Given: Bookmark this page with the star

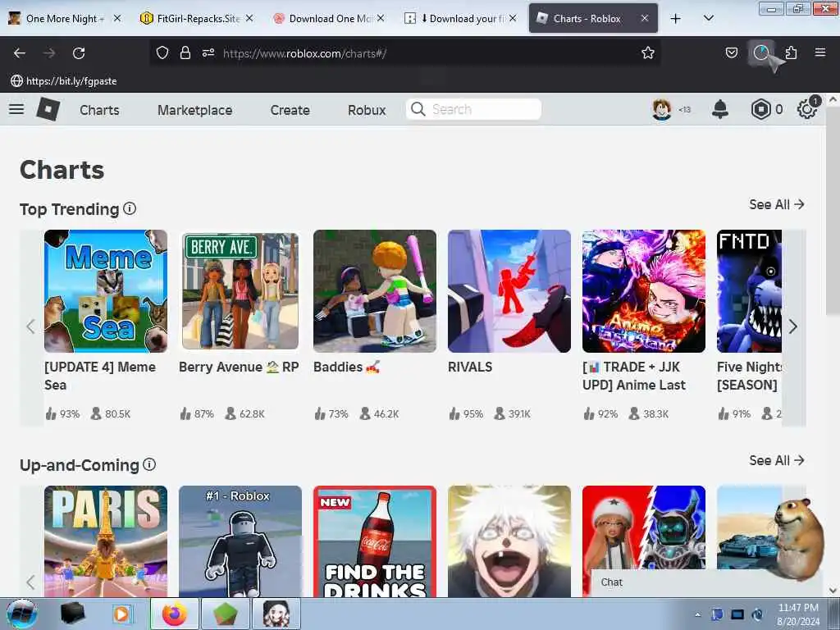Looking at the screenshot, I should (648, 52).
